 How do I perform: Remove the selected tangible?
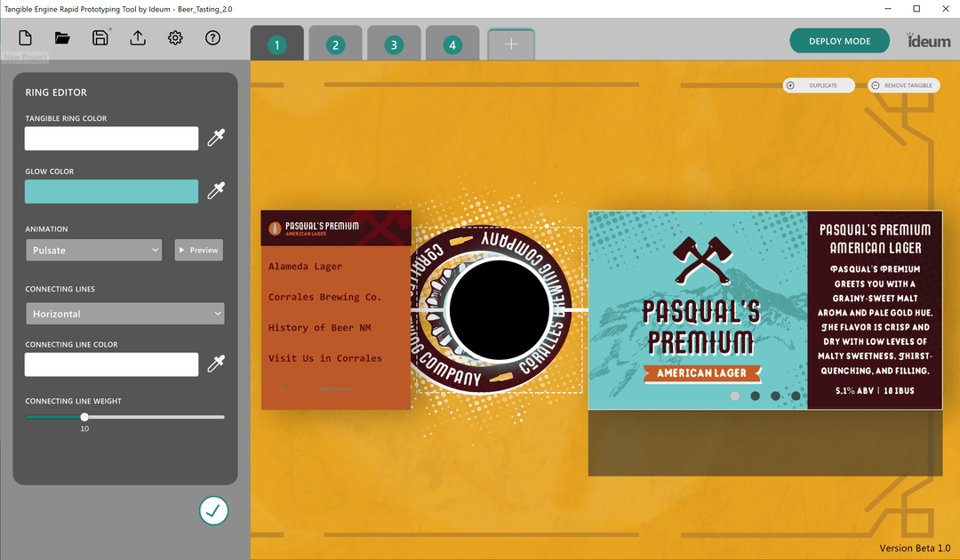903,84
